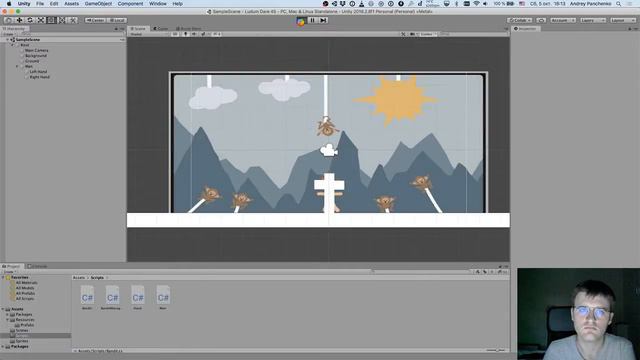Toggle handle rotation Local button
Image resolution: width=640 pixels, height=360 pixels.
click(117, 20)
